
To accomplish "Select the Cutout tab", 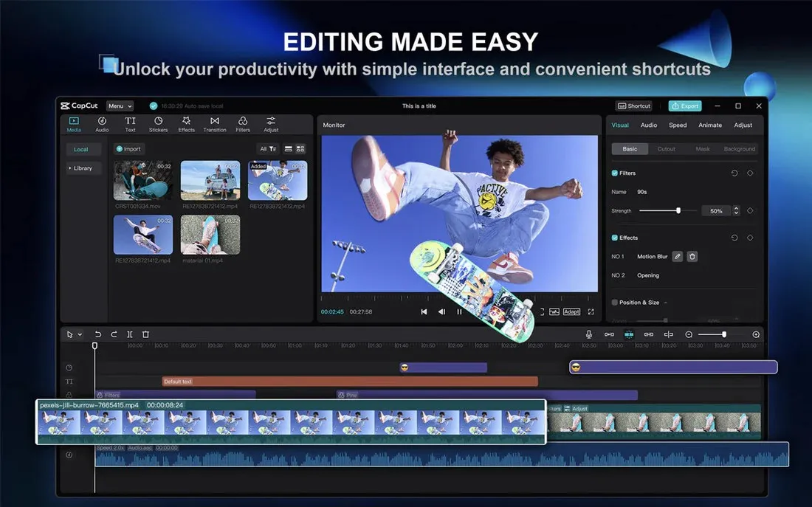I will 667,148.
